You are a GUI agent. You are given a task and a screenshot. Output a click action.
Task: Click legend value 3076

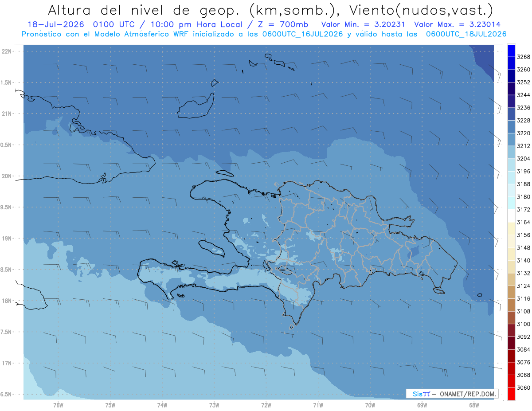click(523, 362)
